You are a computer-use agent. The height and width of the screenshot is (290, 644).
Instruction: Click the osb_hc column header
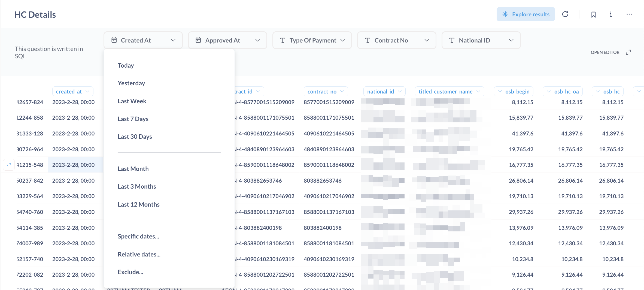pos(607,92)
